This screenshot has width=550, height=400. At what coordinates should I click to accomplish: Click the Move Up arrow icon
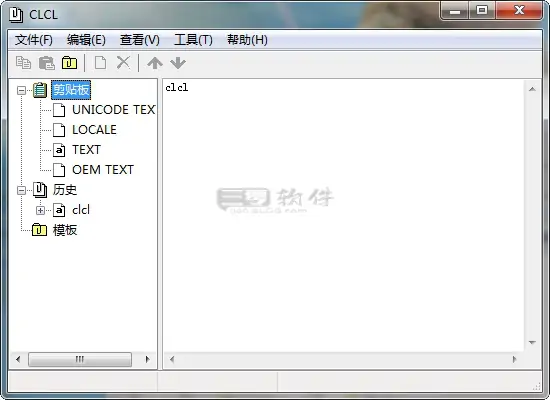pos(155,63)
